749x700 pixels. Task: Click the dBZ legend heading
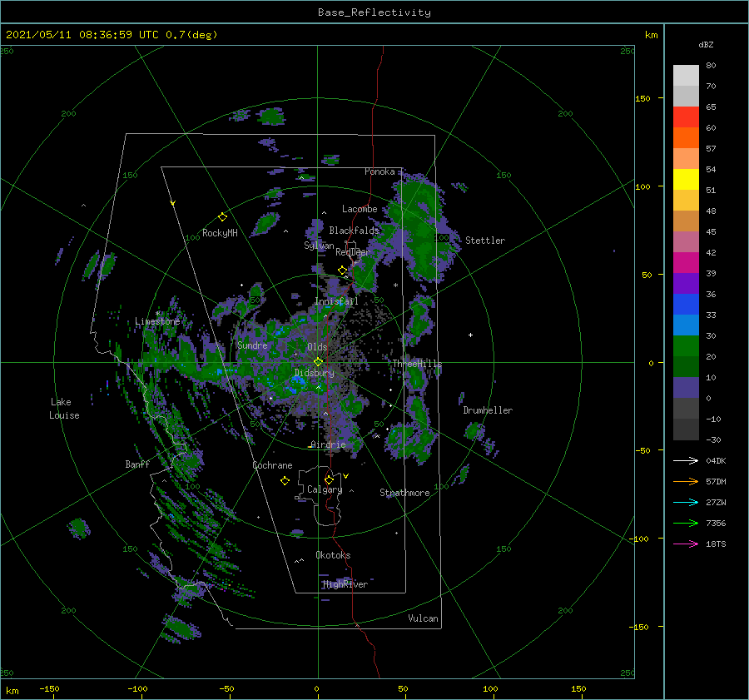(x=706, y=44)
